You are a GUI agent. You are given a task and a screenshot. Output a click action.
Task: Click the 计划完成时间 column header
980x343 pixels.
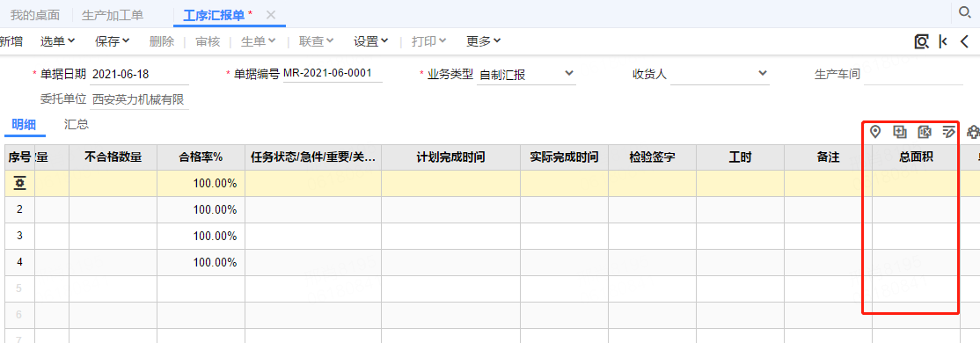pyautogui.click(x=450, y=157)
